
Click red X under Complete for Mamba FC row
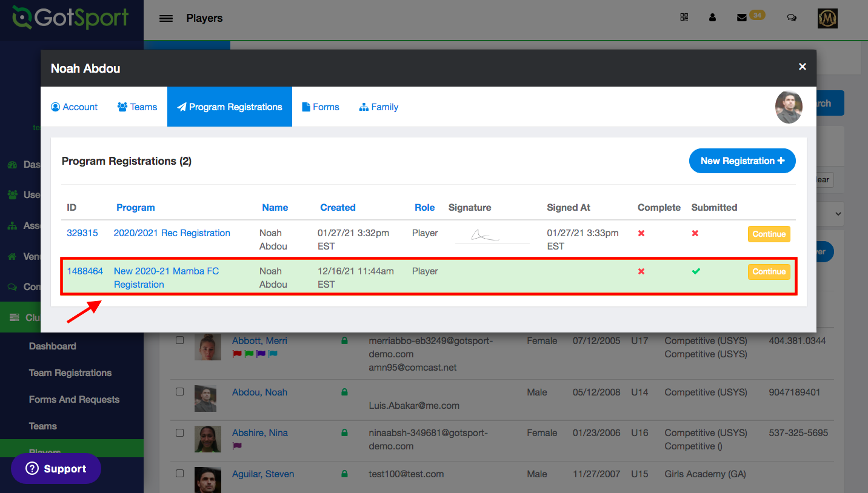[x=641, y=271]
